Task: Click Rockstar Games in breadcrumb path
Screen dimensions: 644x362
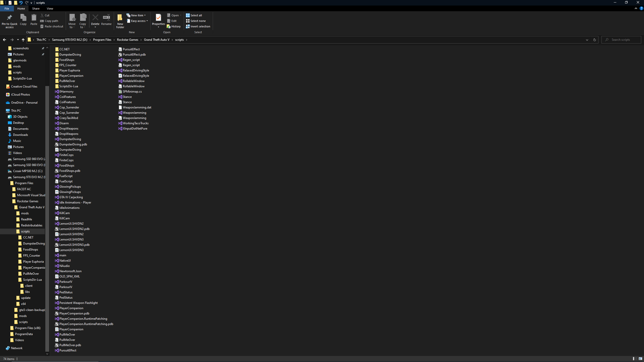Action: pos(127,40)
